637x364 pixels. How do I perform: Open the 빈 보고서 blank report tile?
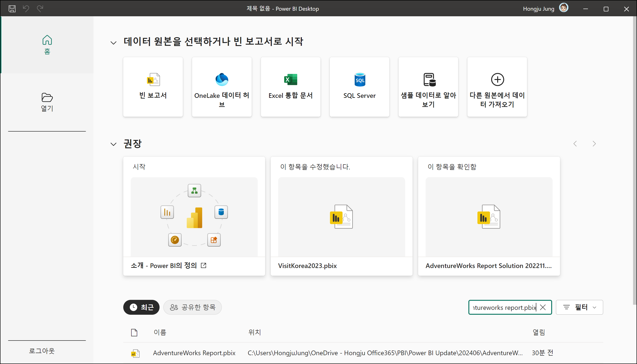pyautogui.click(x=153, y=87)
